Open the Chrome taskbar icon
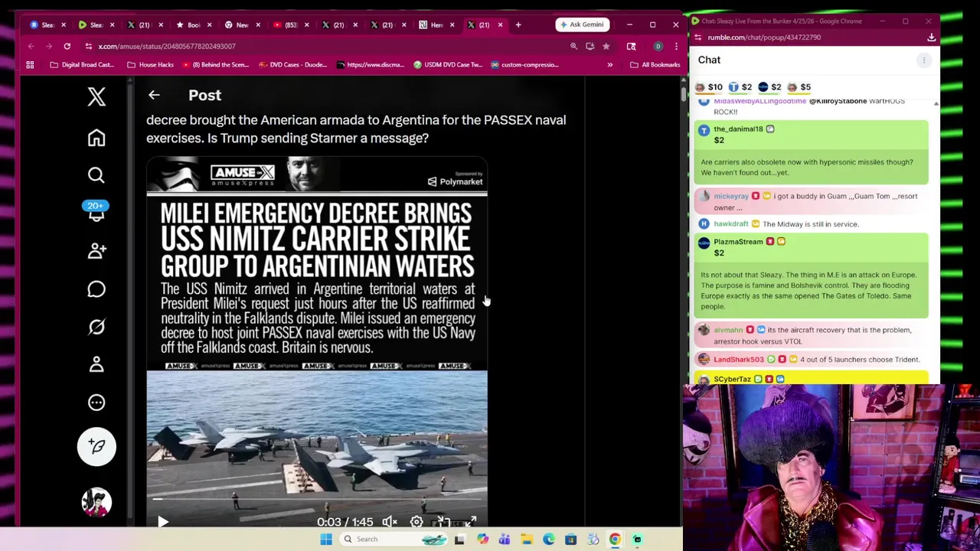 pos(615,539)
